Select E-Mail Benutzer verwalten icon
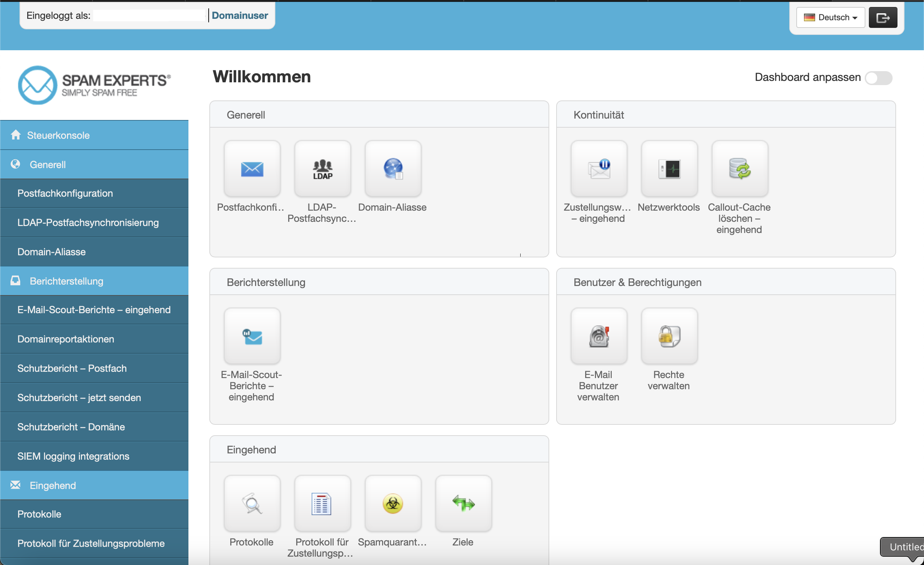This screenshot has width=924, height=565. point(598,336)
